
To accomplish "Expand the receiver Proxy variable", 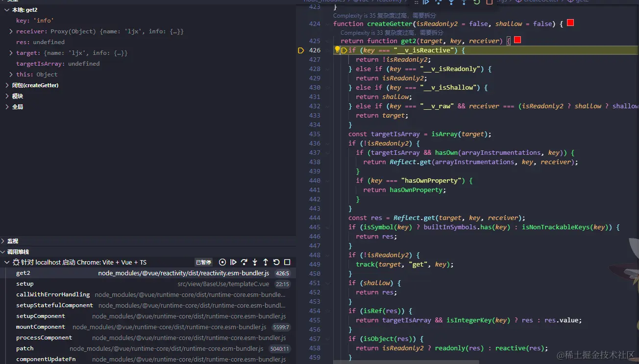I will pos(11,31).
